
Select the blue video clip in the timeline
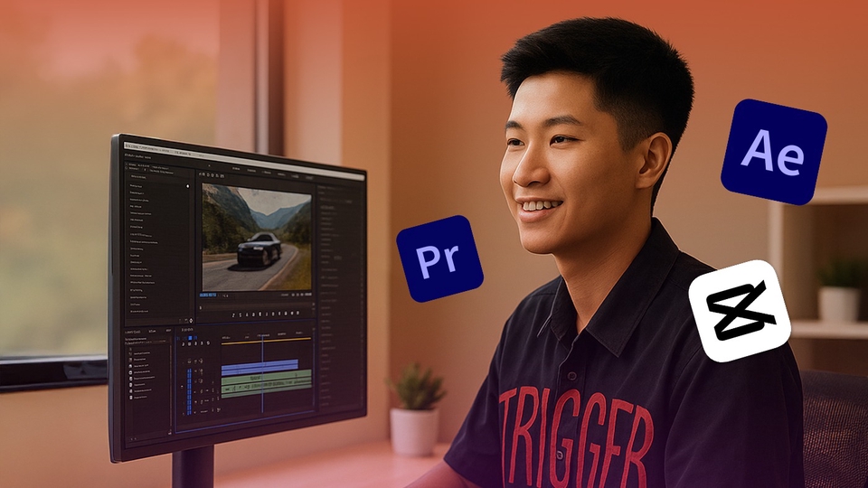(x=259, y=366)
